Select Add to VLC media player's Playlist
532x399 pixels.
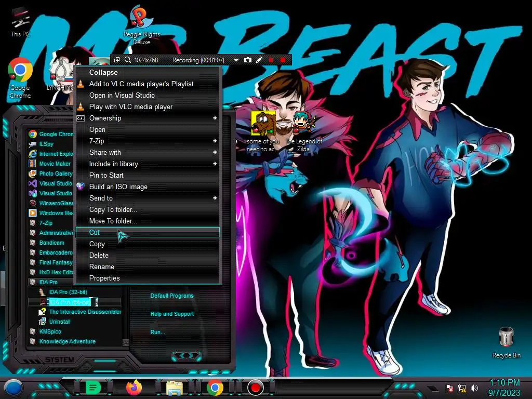click(x=148, y=84)
